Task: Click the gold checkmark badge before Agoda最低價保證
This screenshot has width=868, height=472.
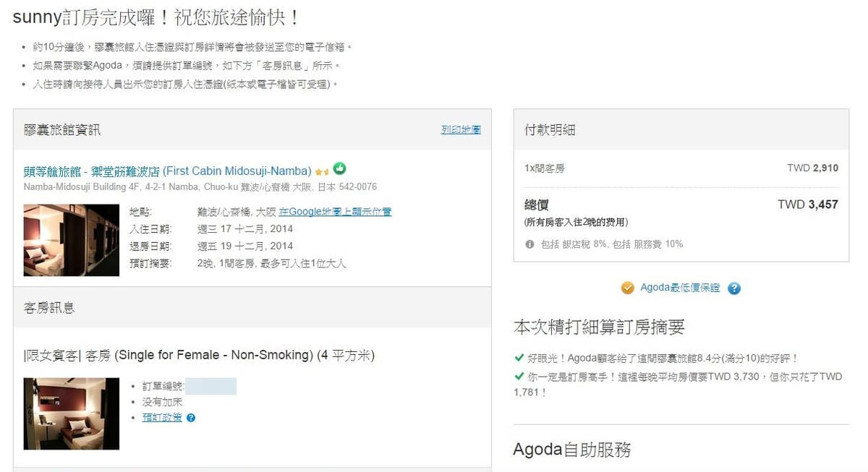Action: tap(627, 288)
